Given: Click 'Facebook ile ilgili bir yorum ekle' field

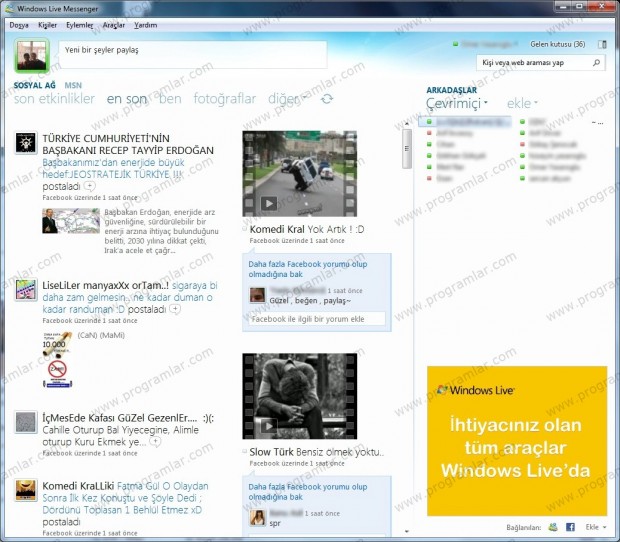Looking at the screenshot, I should tap(317, 319).
